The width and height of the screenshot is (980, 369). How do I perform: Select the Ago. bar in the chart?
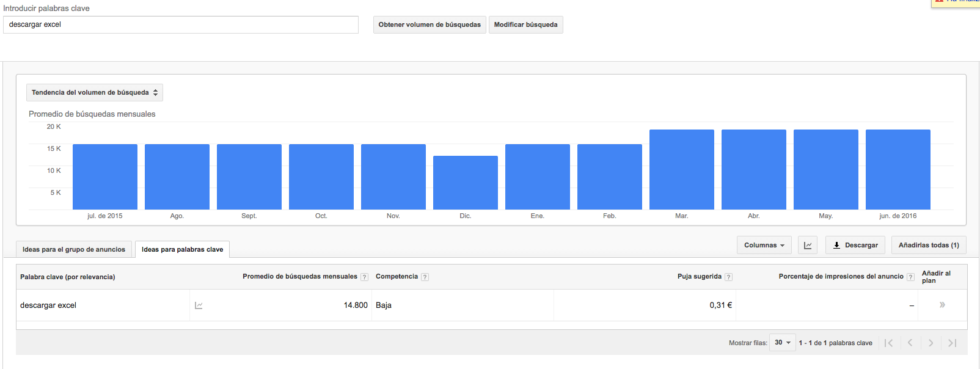[x=177, y=177]
